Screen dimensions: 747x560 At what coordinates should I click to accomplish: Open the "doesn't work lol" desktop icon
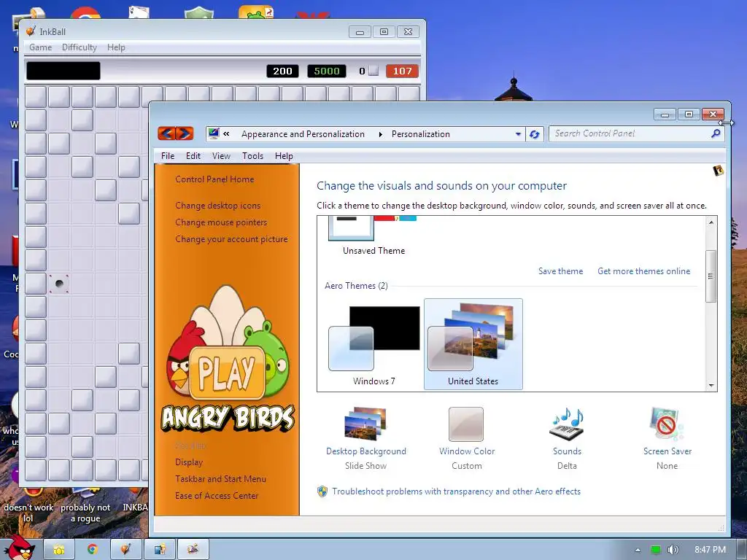pos(28,506)
